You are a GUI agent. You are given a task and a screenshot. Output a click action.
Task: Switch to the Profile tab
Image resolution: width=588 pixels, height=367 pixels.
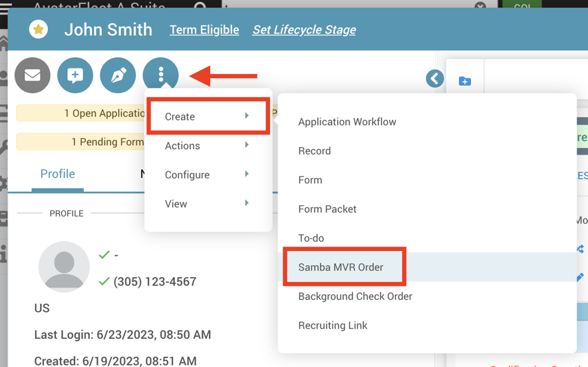click(x=58, y=174)
